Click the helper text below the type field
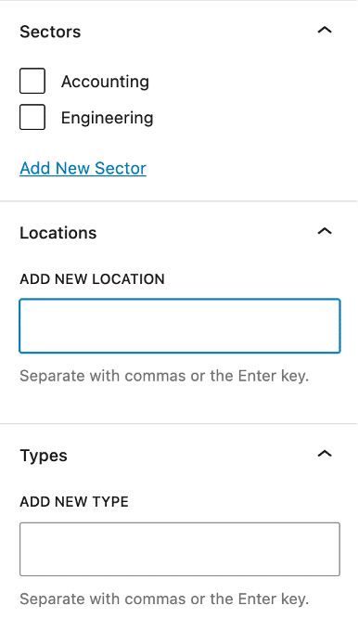This screenshot has height=644, width=358. tap(164, 599)
